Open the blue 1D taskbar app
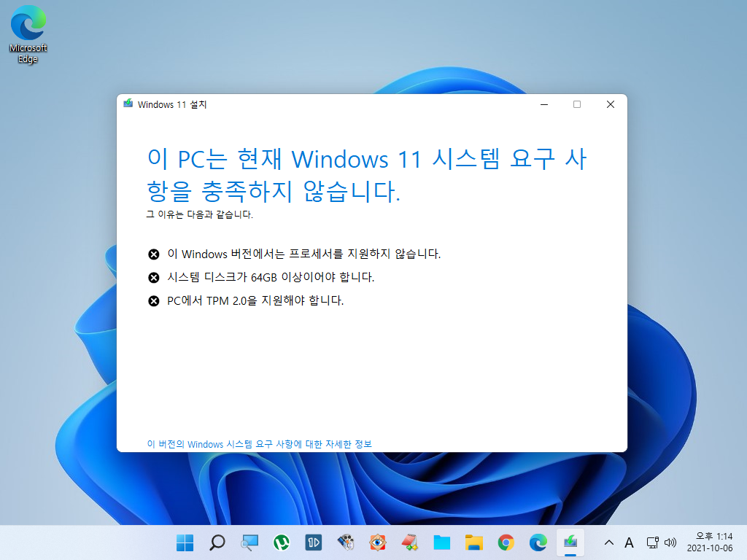 tap(314, 542)
